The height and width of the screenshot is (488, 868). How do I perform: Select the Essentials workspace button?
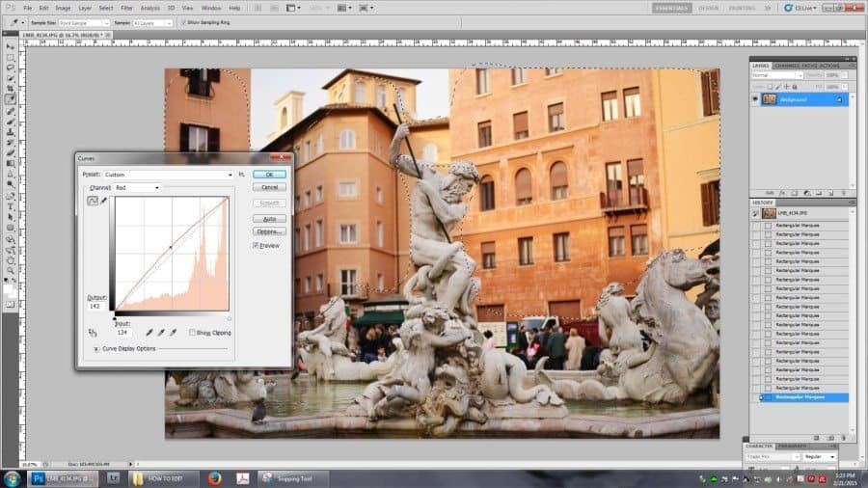tap(671, 9)
